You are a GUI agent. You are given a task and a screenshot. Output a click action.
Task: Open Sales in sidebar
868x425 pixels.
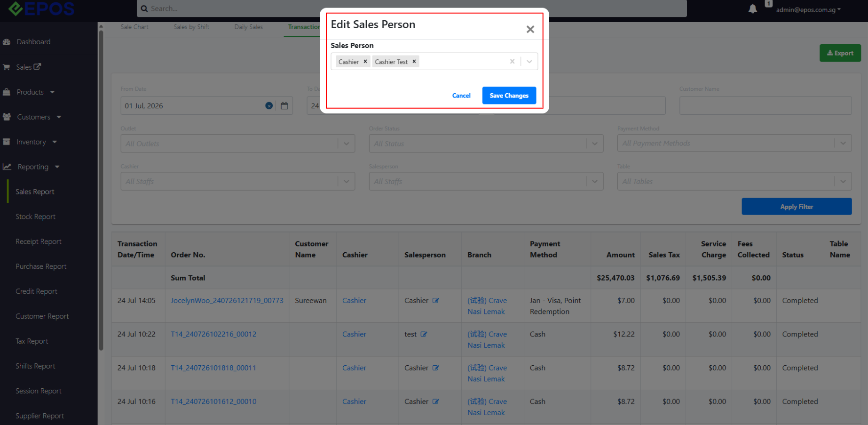[x=24, y=67]
